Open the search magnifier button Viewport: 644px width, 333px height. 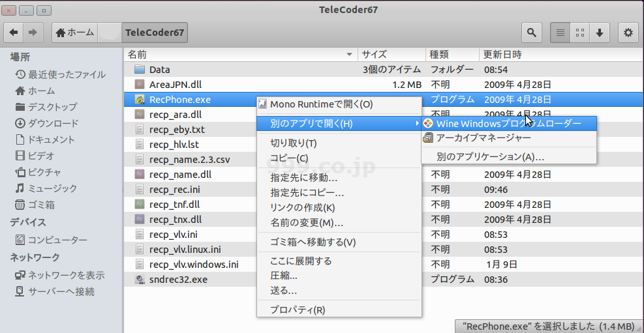532,33
